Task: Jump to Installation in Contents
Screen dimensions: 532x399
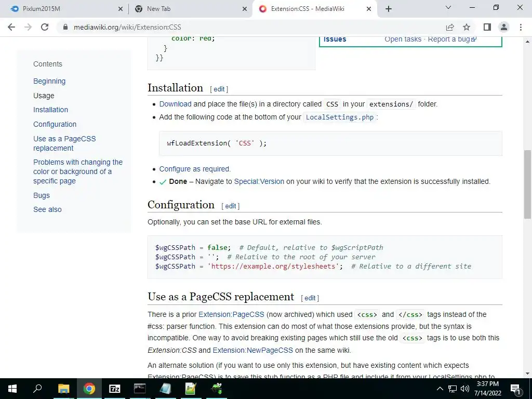Action: (x=50, y=110)
